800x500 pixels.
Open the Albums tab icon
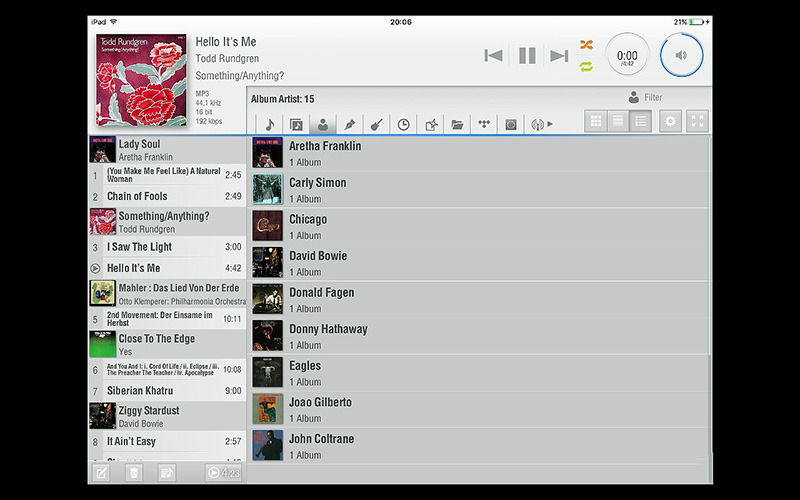click(296, 124)
